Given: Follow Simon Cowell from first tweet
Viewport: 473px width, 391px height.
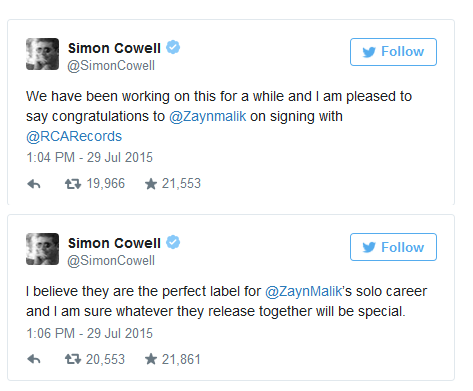Looking at the screenshot, I should pos(393,52).
